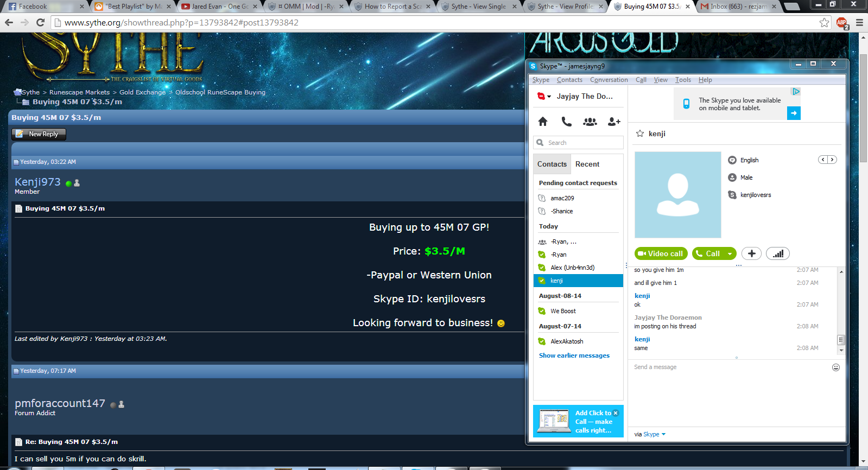Click the previous arrow in kenji's profile panel
Image resolution: width=868 pixels, height=470 pixels.
pos(823,160)
